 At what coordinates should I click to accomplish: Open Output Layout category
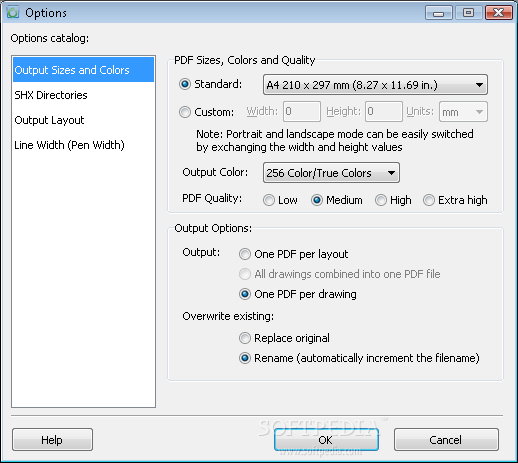(x=83, y=120)
